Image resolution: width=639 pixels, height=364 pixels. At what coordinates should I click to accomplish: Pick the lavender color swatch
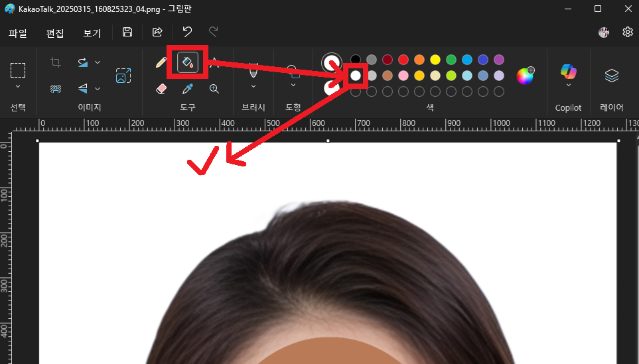(x=499, y=76)
